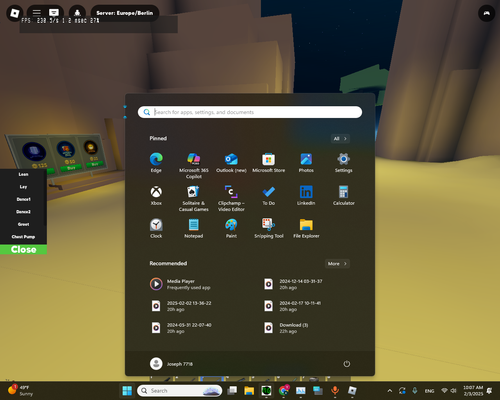Open Chrome on the taskbar

point(284,390)
